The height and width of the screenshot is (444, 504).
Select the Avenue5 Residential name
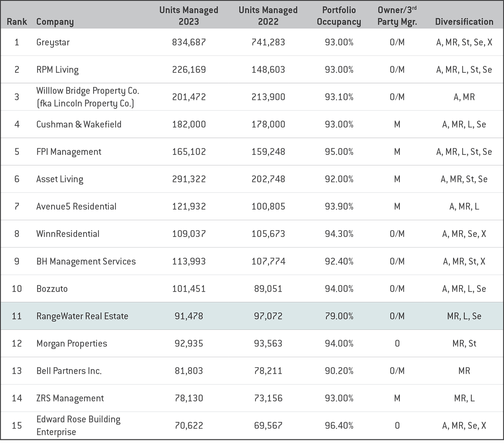click(x=76, y=207)
